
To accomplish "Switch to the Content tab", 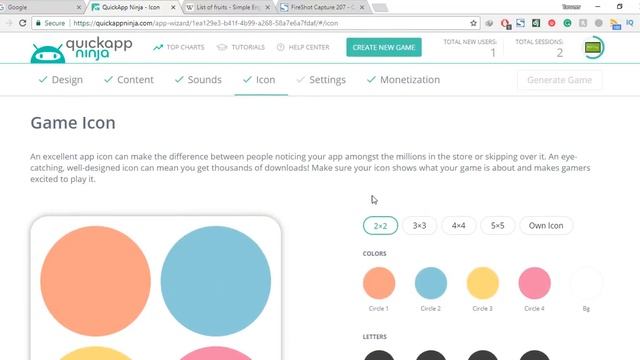I will click(x=129, y=80).
